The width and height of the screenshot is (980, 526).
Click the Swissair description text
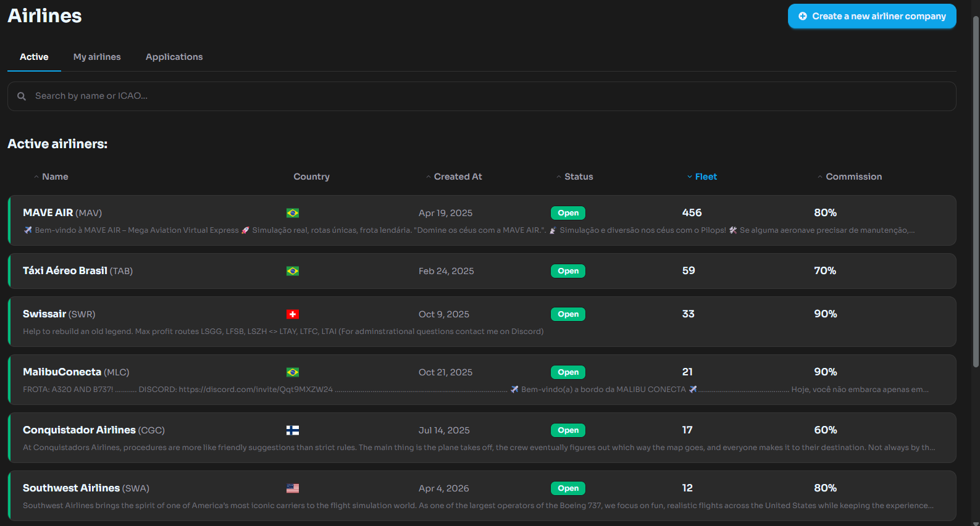coord(283,332)
